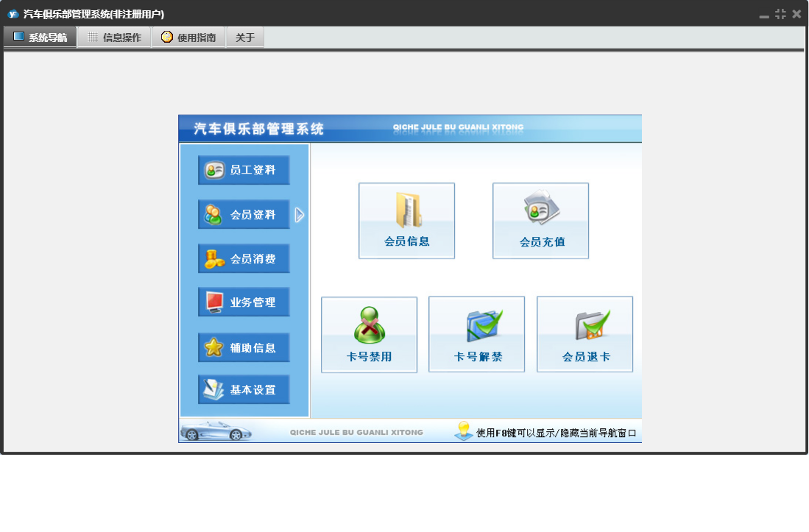Click the lightbulb tip icon
Image resolution: width=809 pixels, height=532 pixels.
(463, 430)
